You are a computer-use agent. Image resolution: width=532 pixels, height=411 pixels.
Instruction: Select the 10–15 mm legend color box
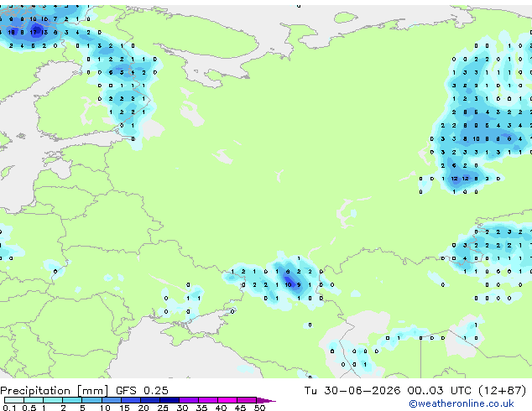tap(112, 400)
